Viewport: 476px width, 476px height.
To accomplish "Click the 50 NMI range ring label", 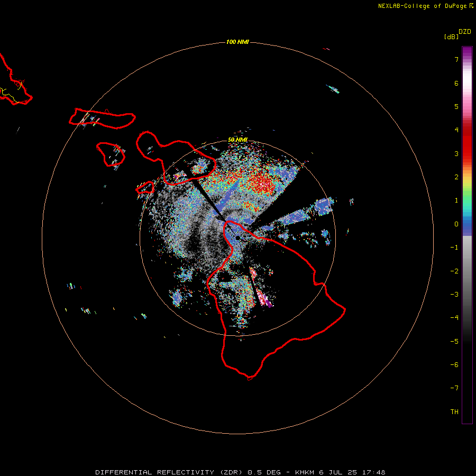I will click(x=237, y=140).
